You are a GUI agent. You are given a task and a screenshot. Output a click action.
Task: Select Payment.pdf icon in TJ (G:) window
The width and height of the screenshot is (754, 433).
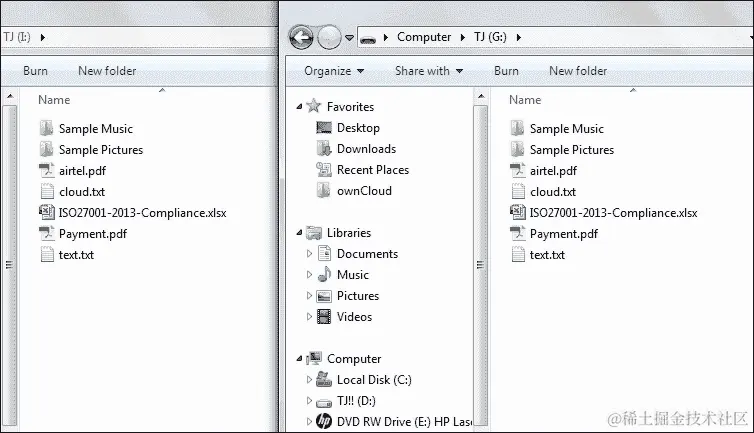[517, 233]
